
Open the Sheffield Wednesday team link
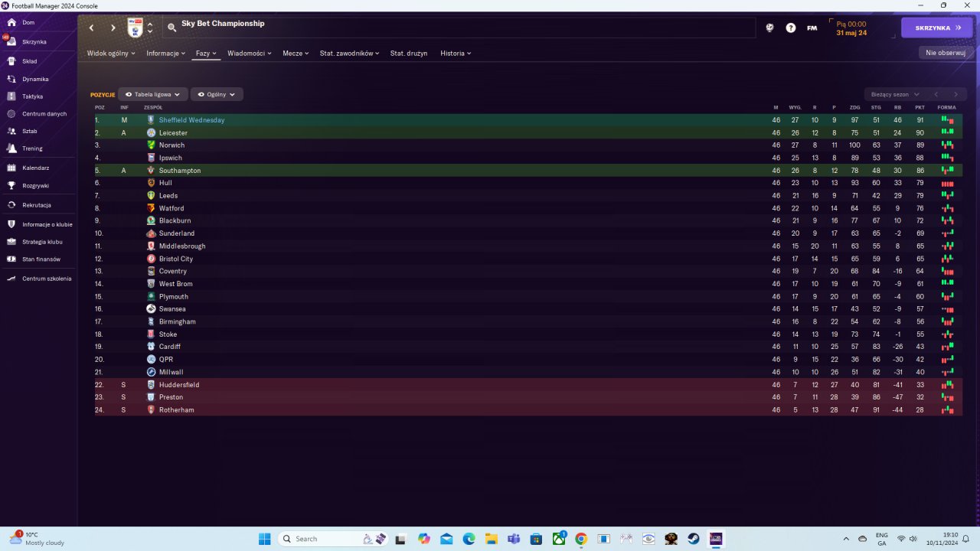(x=191, y=120)
